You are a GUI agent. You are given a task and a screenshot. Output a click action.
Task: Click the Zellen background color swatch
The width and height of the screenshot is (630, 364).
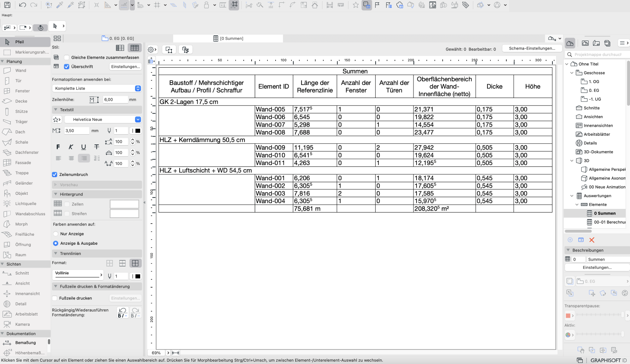click(124, 204)
